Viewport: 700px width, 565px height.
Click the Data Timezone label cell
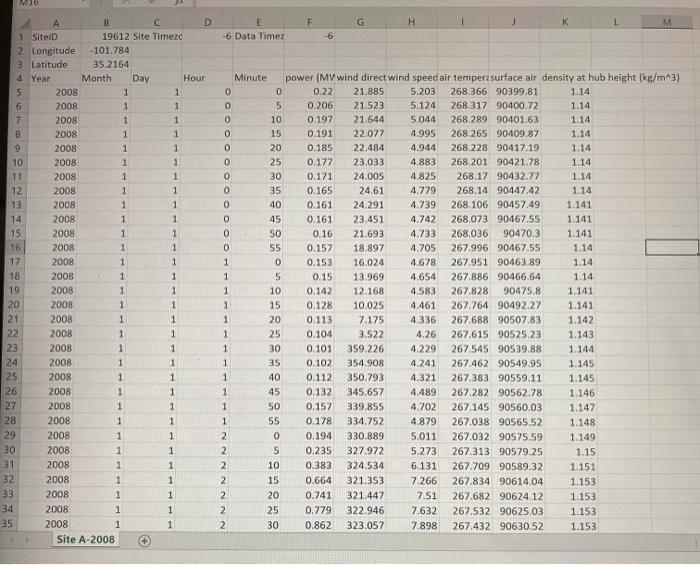(x=259, y=36)
